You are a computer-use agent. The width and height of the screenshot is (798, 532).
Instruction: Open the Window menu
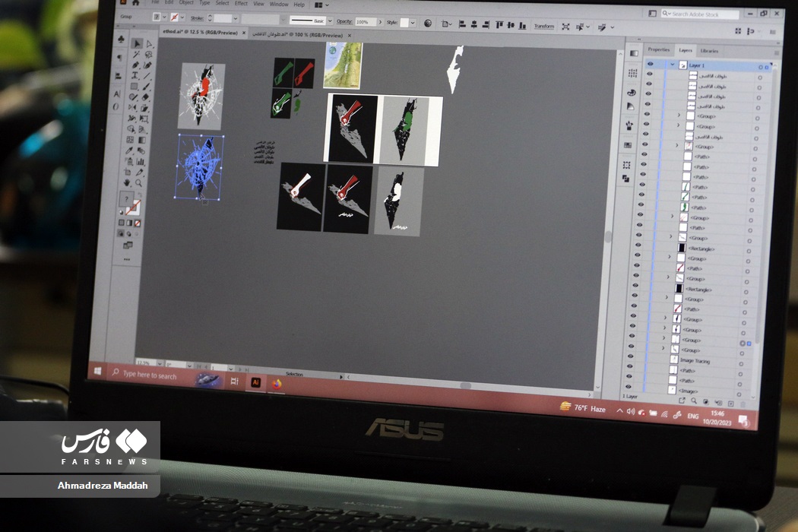pyautogui.click(x=279, y=4)
